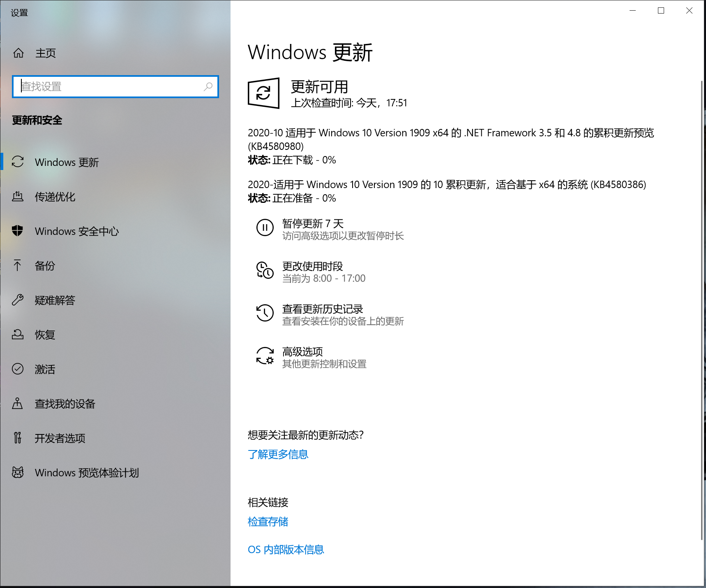
Task: Focus the 查找设置 search field
Action: [x=115, y=87]
